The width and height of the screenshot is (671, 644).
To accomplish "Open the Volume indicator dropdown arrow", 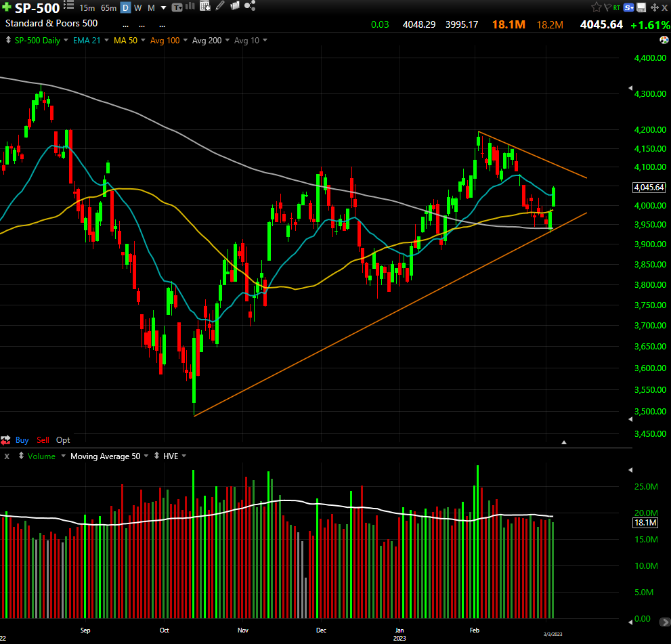I will (64, 456).
